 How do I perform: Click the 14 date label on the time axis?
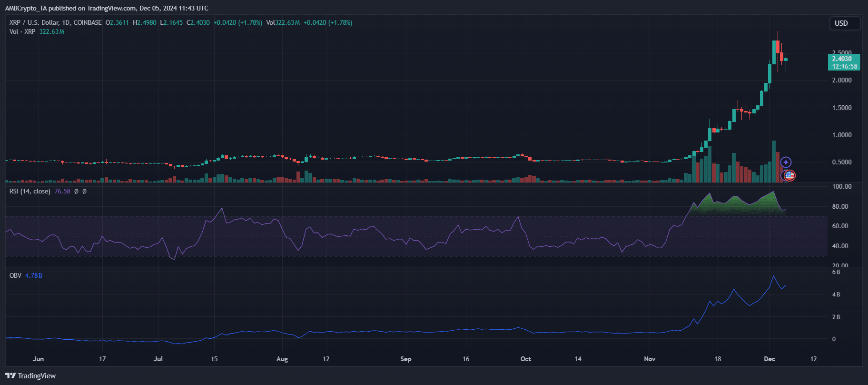coord(578,359)
